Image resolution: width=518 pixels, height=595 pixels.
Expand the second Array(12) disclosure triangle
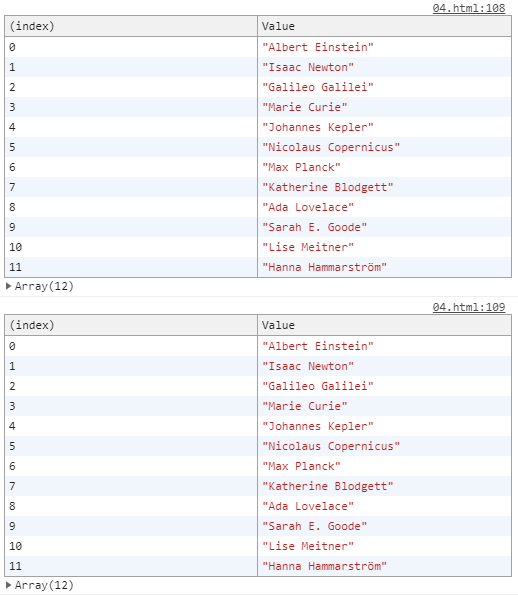[x=8, y=585]
